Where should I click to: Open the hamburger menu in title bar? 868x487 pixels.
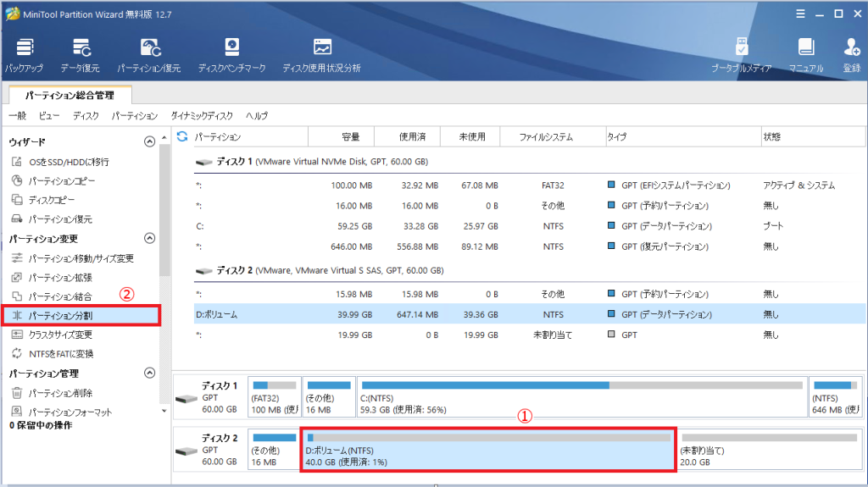click(x=800, y=14)
